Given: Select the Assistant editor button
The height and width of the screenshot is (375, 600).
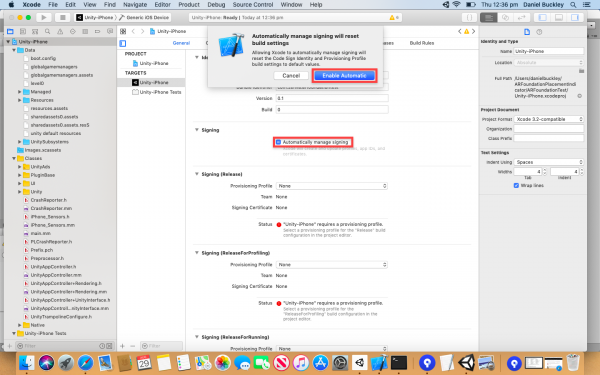Looking at the screenshot, I should [505, 17].
